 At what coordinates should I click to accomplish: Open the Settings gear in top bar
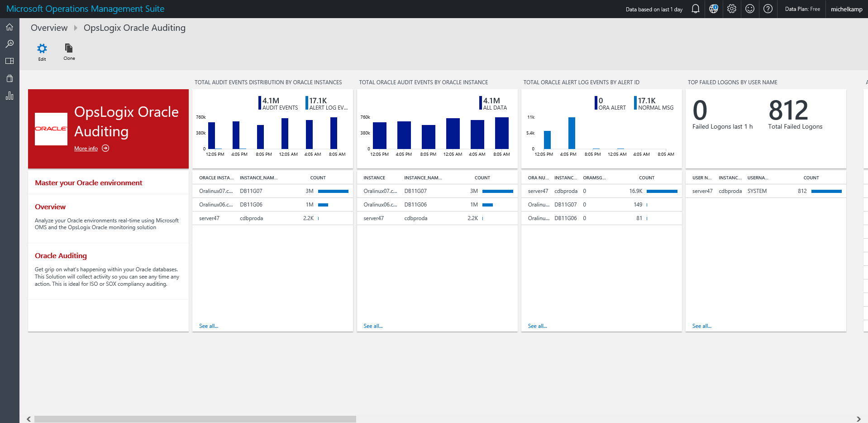(732, 9)
